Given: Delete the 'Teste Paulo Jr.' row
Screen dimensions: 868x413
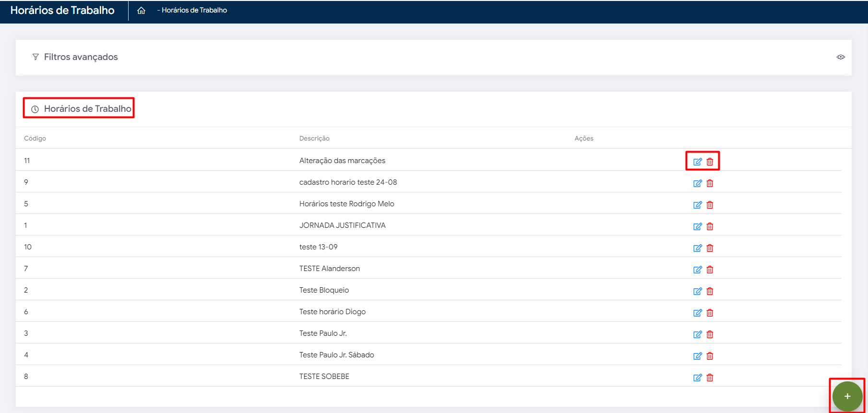Looking at the screenshot, I should coord(710,334).
